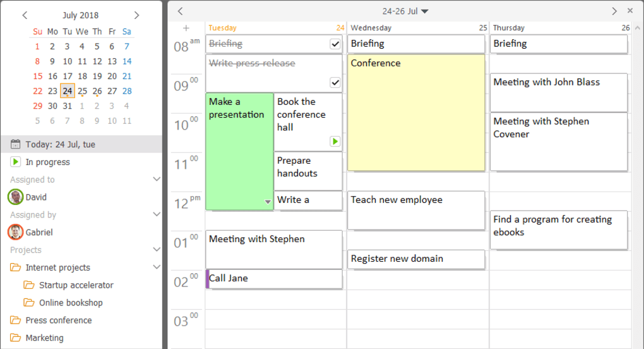The height and width of the screenshot is (349, 644).
Task: Click Gabriel's avatar icon
Action: (16, 232)
